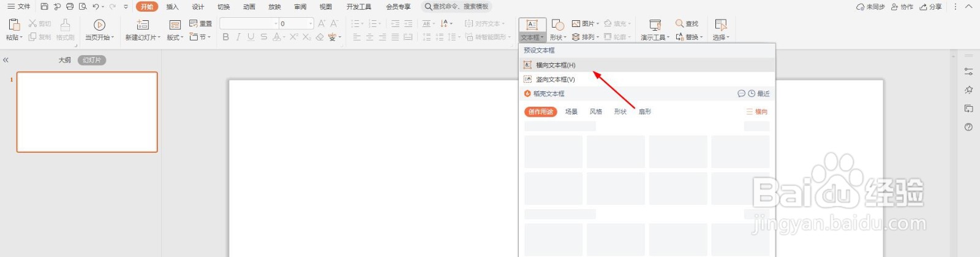Screen dimensions: 980x257
Task: Open the font size combo box
Action: click(x=296, y=23)
